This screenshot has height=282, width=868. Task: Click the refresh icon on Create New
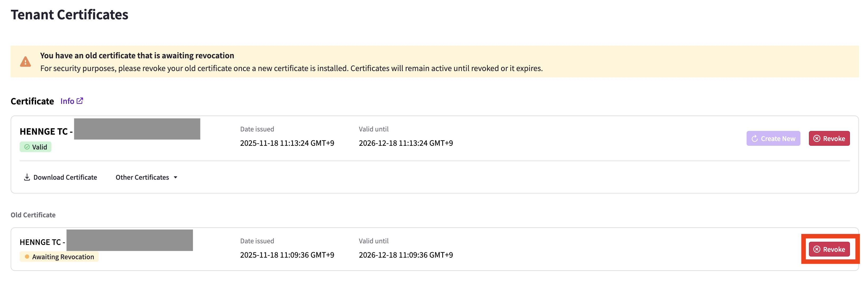point(755,138)
